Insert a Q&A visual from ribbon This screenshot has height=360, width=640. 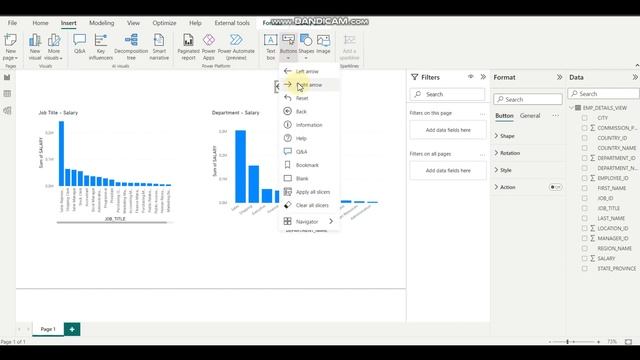80,44
